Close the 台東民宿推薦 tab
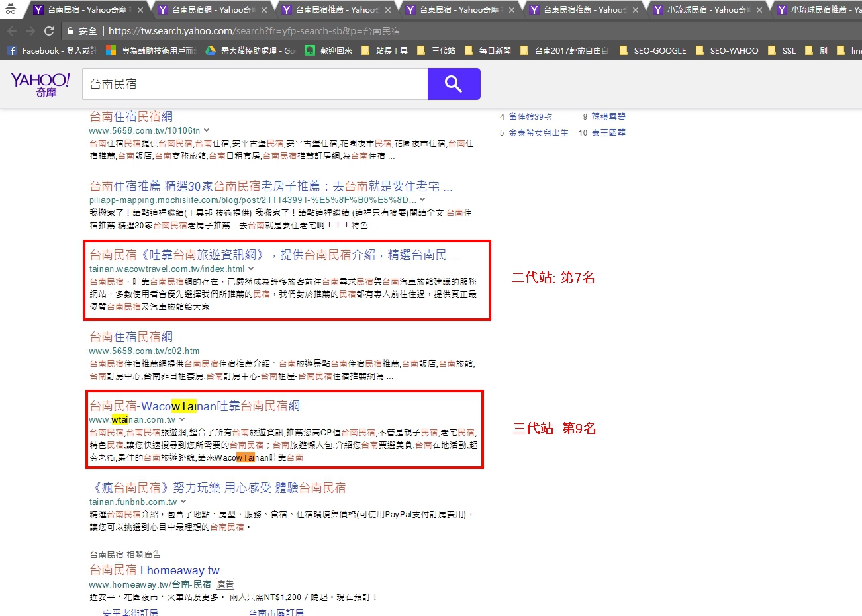The width and height of the screenshot is (862, 616). (x=636, y=10)
